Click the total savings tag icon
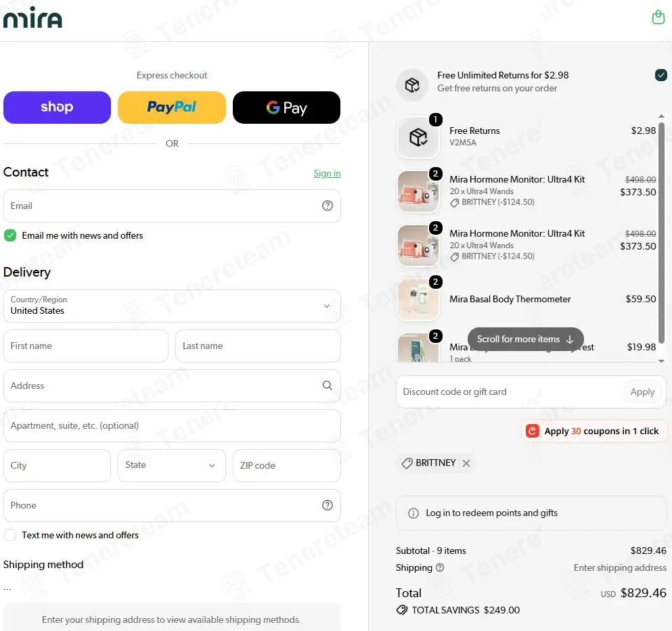 pos(401,610)
